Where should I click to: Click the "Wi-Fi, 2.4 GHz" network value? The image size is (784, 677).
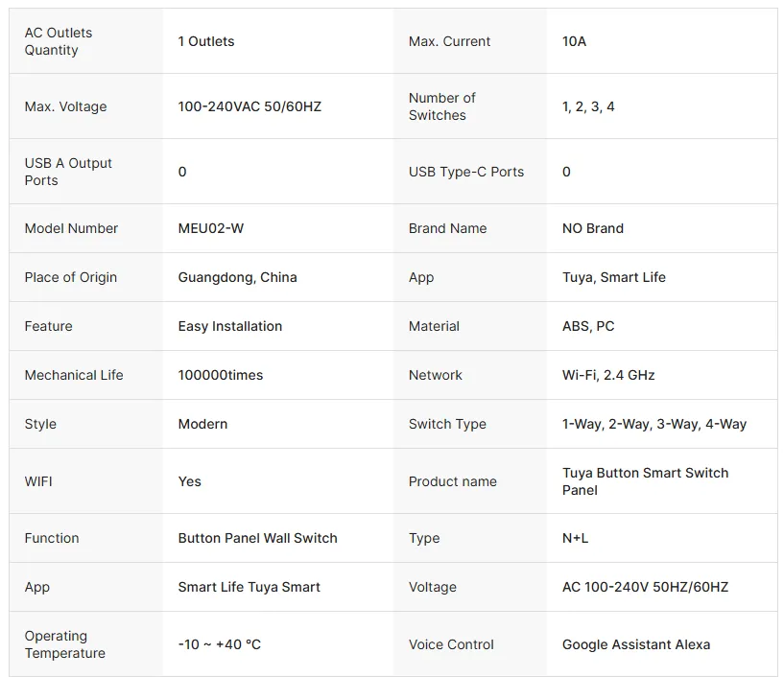[608, 375]
